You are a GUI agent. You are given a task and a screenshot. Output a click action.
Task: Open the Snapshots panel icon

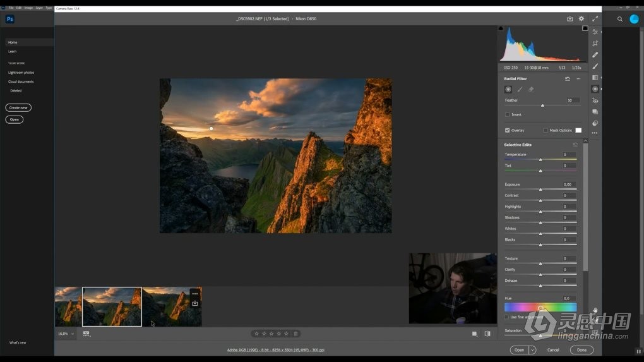pyautogui.click(x=595, y=112)
